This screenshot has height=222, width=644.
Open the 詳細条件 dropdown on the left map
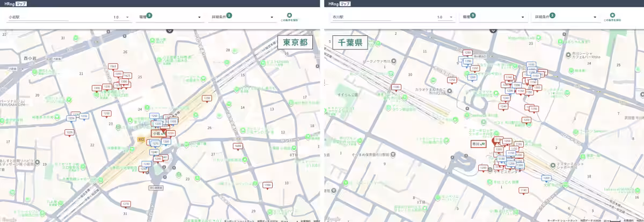point(241,17)
